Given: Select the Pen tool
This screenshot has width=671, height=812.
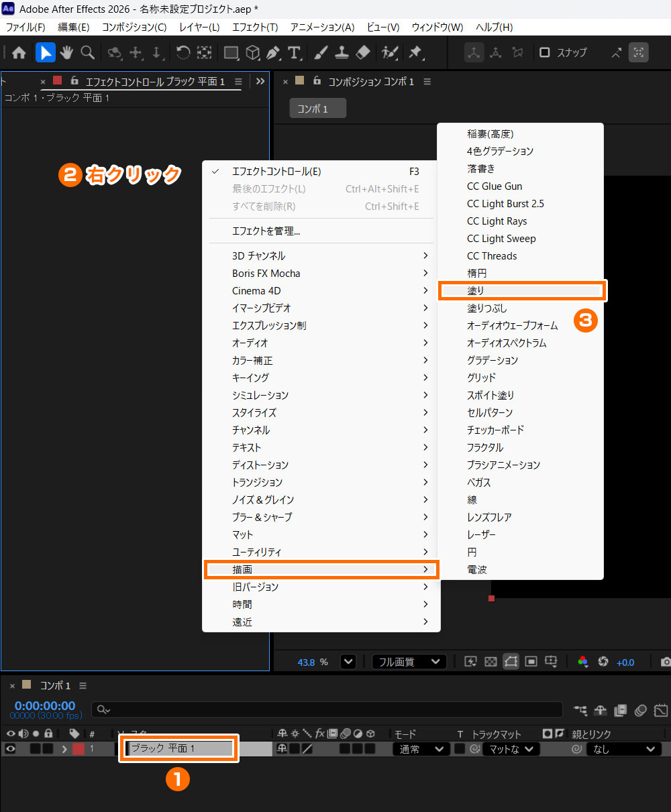Looking at the screenshot, I should pyautogui.click(x=272, y=52).
